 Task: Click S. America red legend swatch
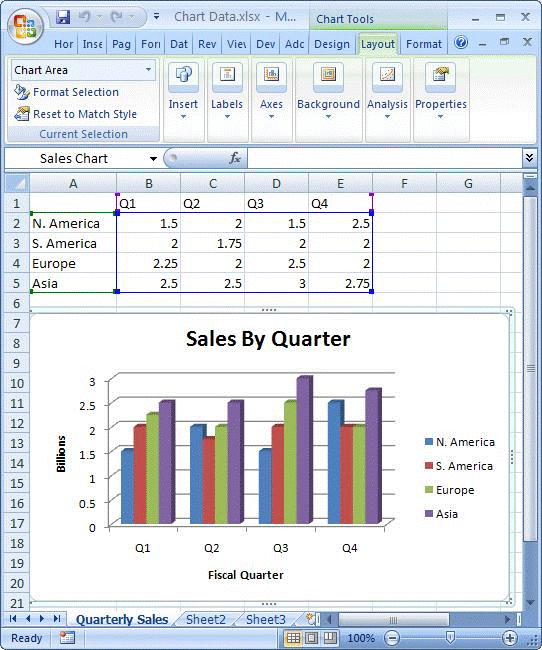(x=429, y=466)
